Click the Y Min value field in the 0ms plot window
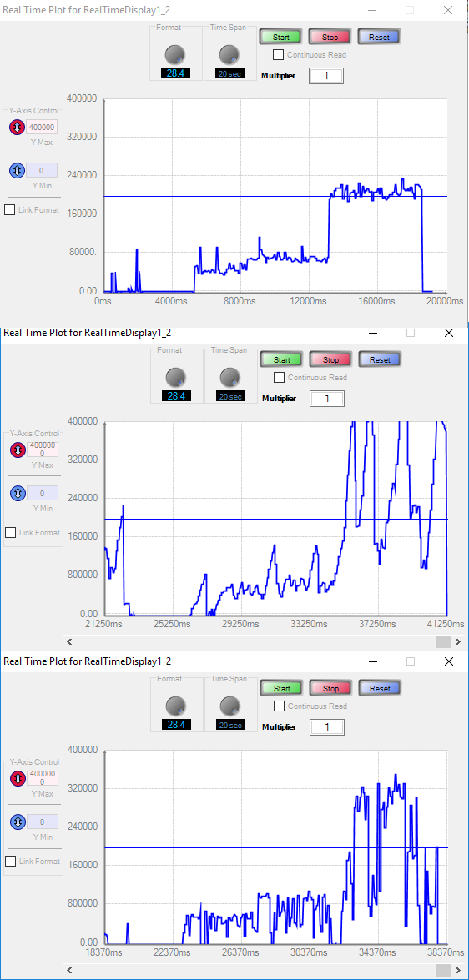The image size is (469, 980). 41,170
